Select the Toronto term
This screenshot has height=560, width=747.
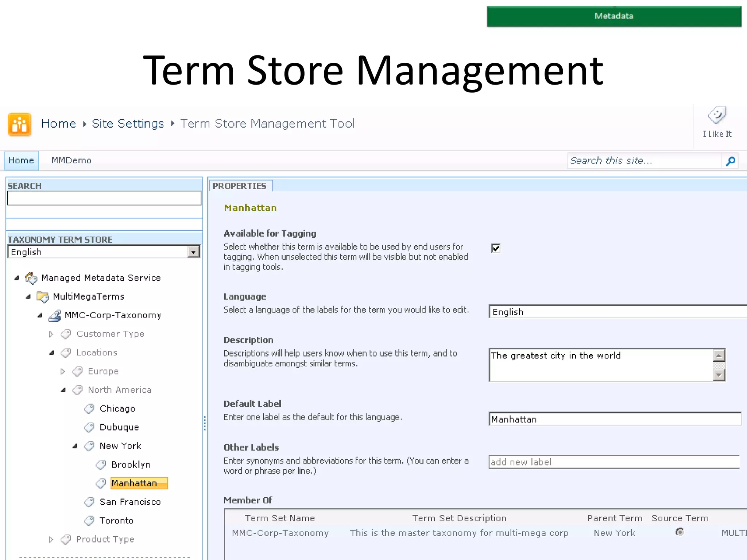pos(117,521)
